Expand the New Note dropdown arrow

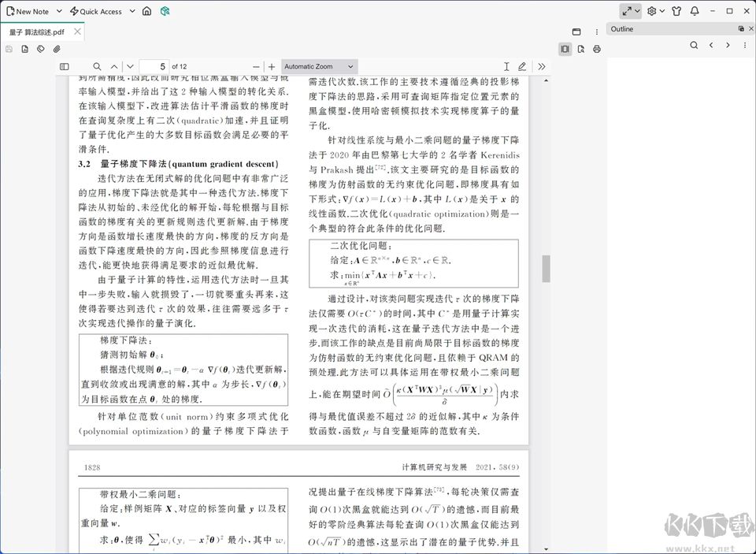59,11
